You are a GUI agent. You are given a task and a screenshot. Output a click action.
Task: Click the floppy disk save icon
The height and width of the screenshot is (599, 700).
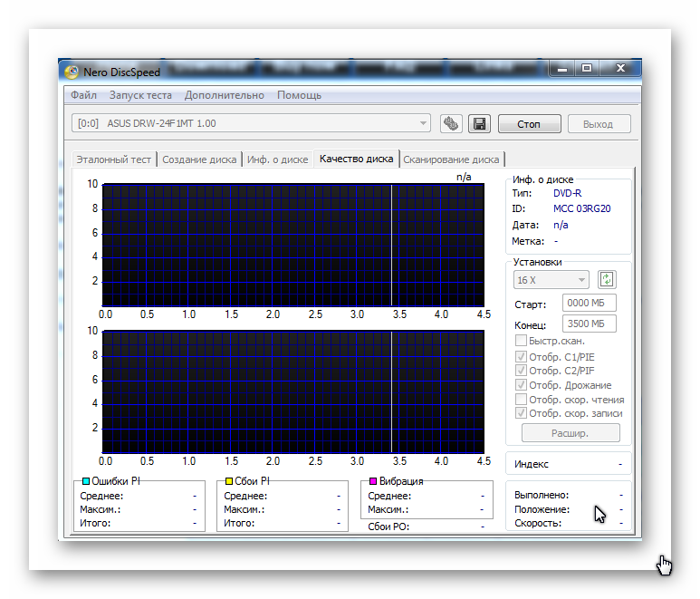coord(478,123)
